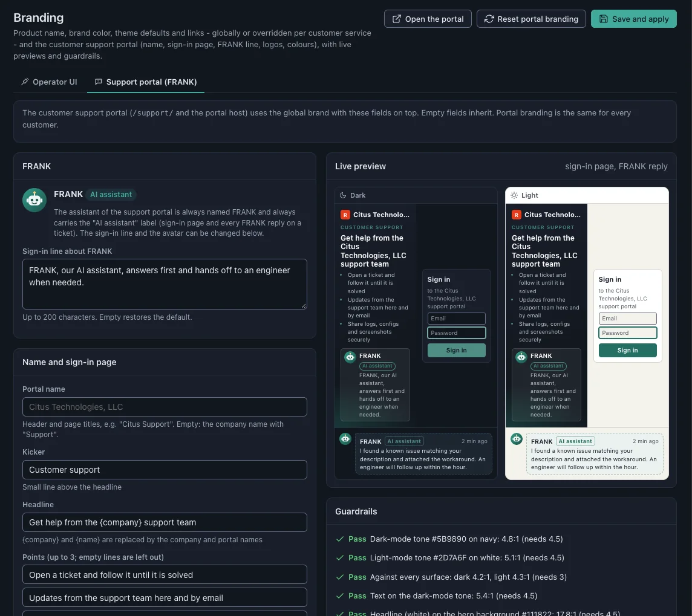This screenshot has height=616, width=692.
Task: Click the checkmark beside Text on the dark-mode tone
Action: 340,595
